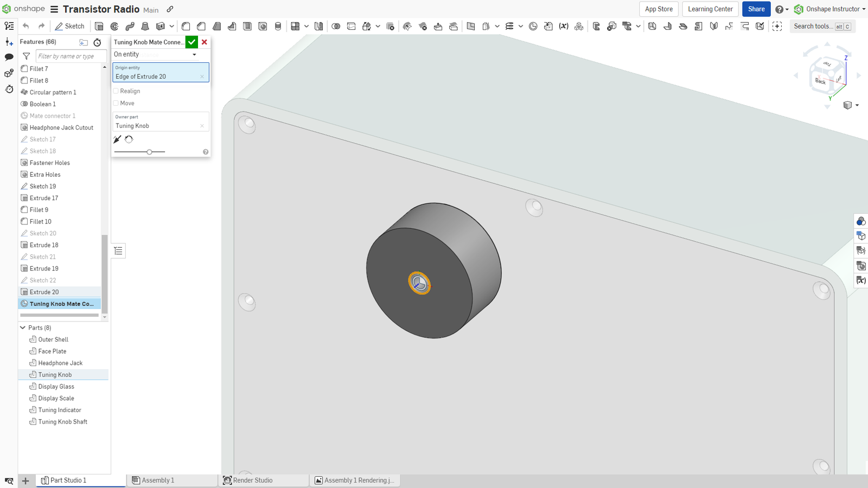Tick the Move checkbox
The height and width of the screenshot is (488, 868).
point(116,103)
